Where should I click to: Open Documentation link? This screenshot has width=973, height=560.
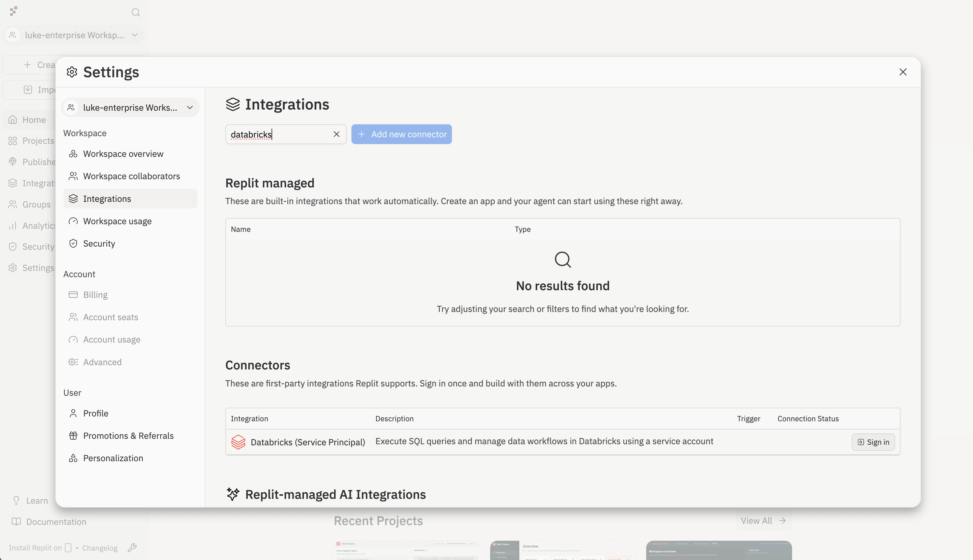tap(49, 521)
